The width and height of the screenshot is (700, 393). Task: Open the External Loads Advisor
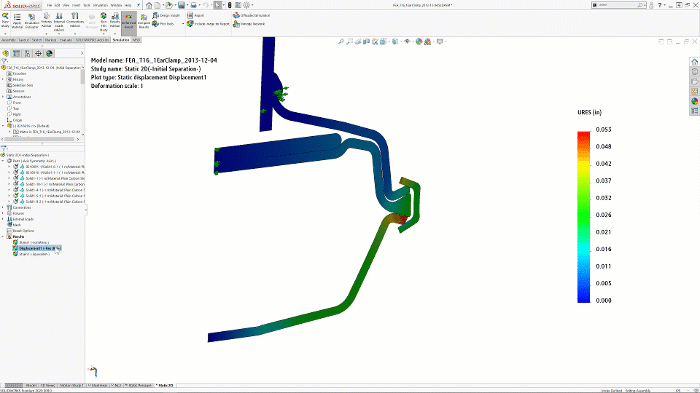[59, 21]
